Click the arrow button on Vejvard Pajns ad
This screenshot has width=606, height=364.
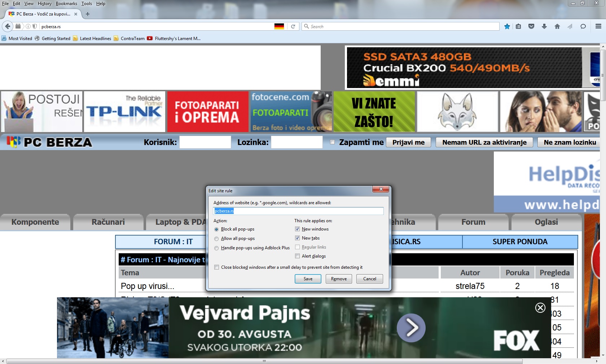411,328
